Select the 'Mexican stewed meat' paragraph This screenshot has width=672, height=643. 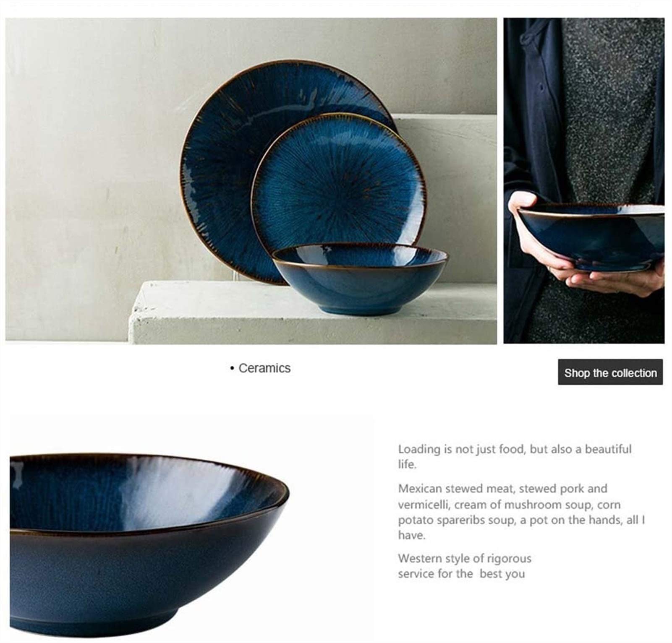[x=521, y=512]
